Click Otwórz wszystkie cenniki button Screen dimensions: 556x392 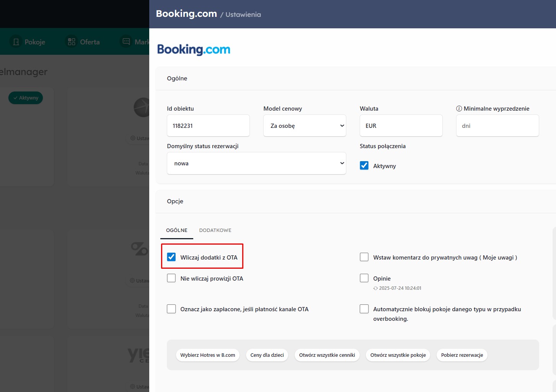point(327,355)
